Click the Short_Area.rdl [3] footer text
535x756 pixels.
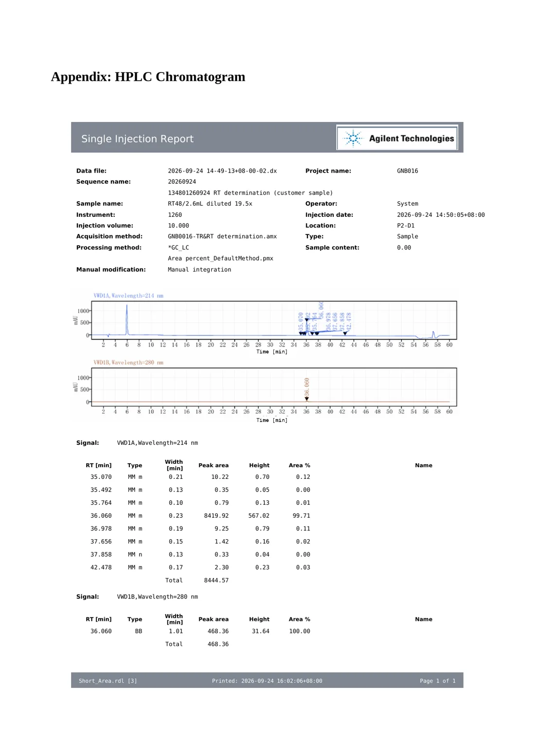coord(108,681)
